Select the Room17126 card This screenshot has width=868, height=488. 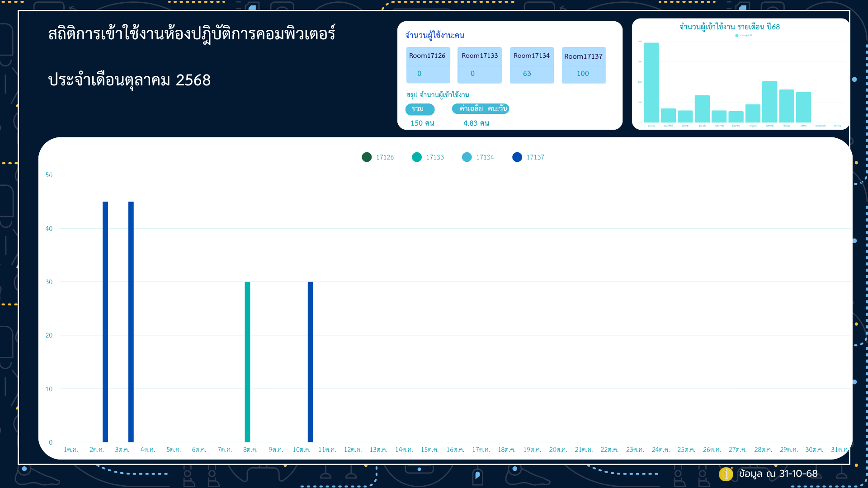428,65
